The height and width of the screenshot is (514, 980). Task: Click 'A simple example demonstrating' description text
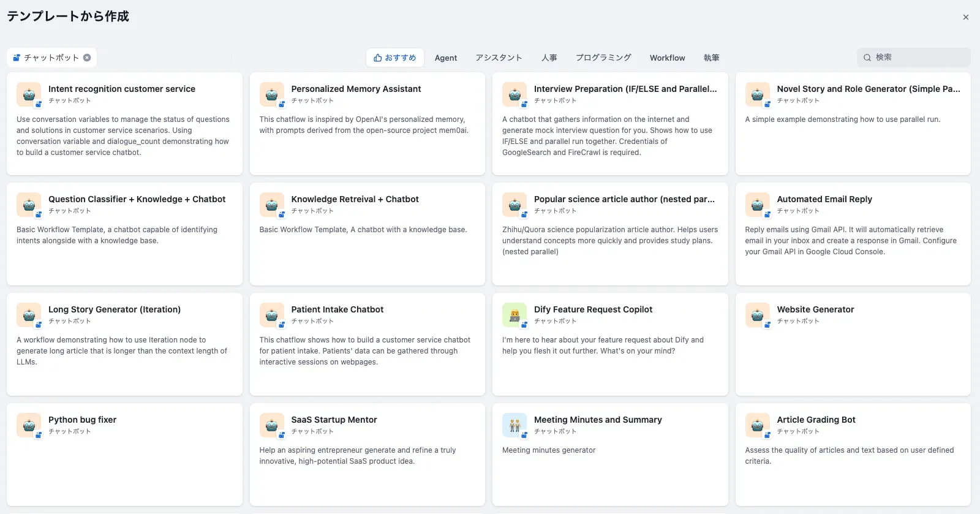(843, 119)
